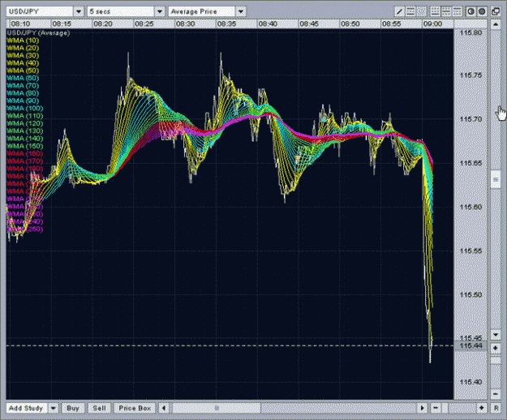Click the last grid layout icon

[x=457, y=11]
